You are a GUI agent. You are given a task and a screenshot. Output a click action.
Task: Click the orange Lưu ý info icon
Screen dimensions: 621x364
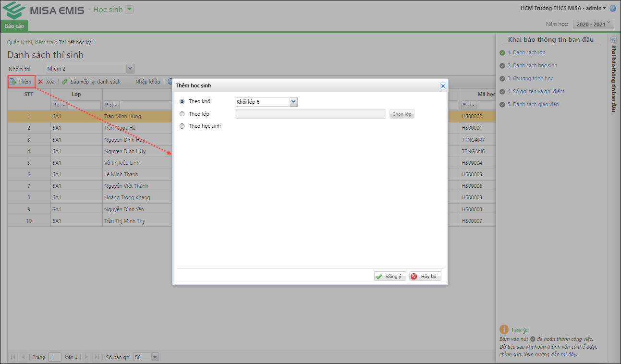(x=504, y=329)
